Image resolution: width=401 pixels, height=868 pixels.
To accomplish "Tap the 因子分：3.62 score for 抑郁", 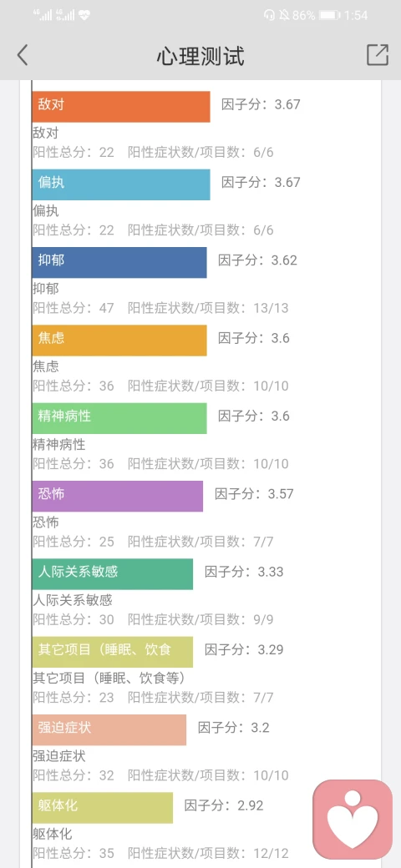I will coord(257,260).
